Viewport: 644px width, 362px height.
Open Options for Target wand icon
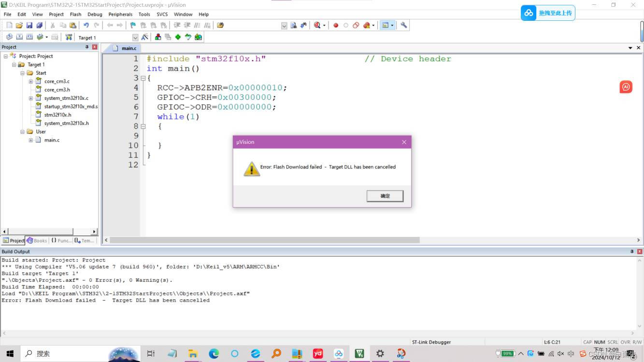pyautogui.click(x=144, y=37)
